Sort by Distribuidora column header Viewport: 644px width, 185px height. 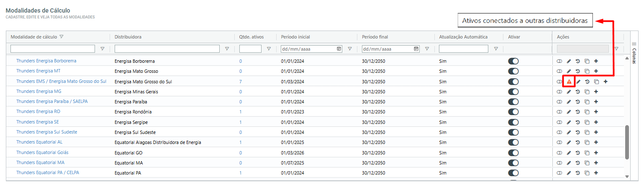(x=128, y=37)
